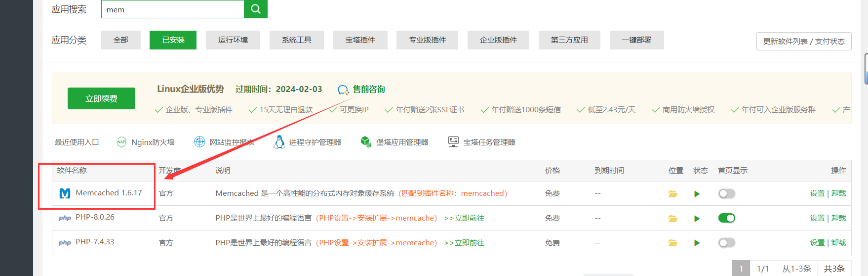Click the fortress application manager icon

pos(366,142)
